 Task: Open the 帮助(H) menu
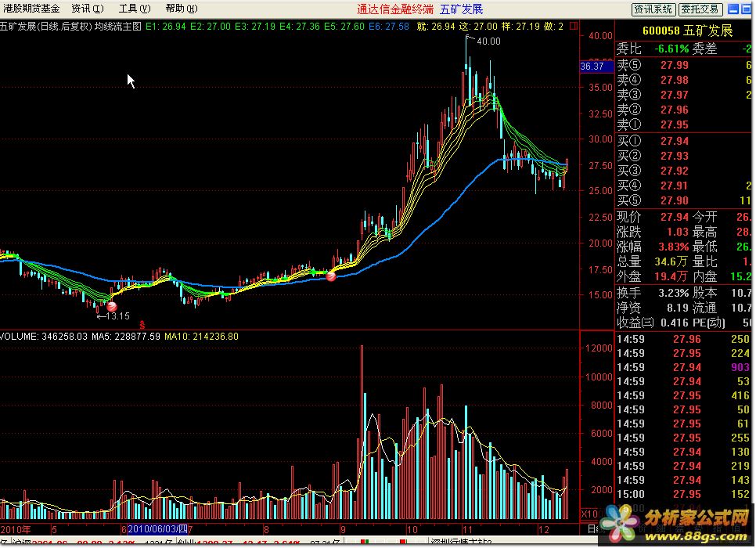point(182,9)
